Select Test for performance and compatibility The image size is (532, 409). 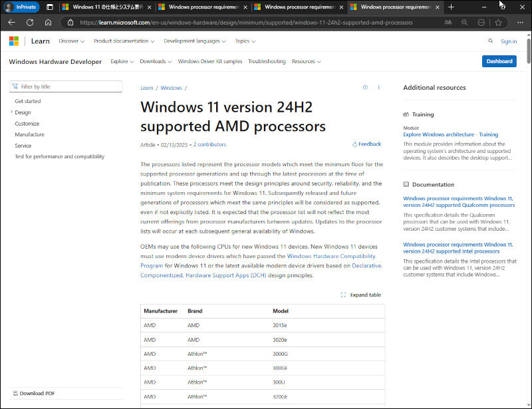click(60, 156)
